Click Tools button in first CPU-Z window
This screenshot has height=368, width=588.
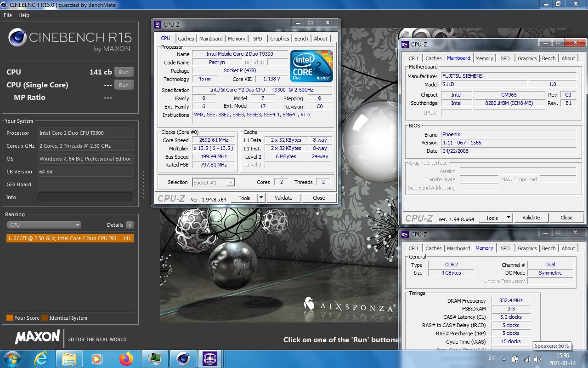(244, 198)
